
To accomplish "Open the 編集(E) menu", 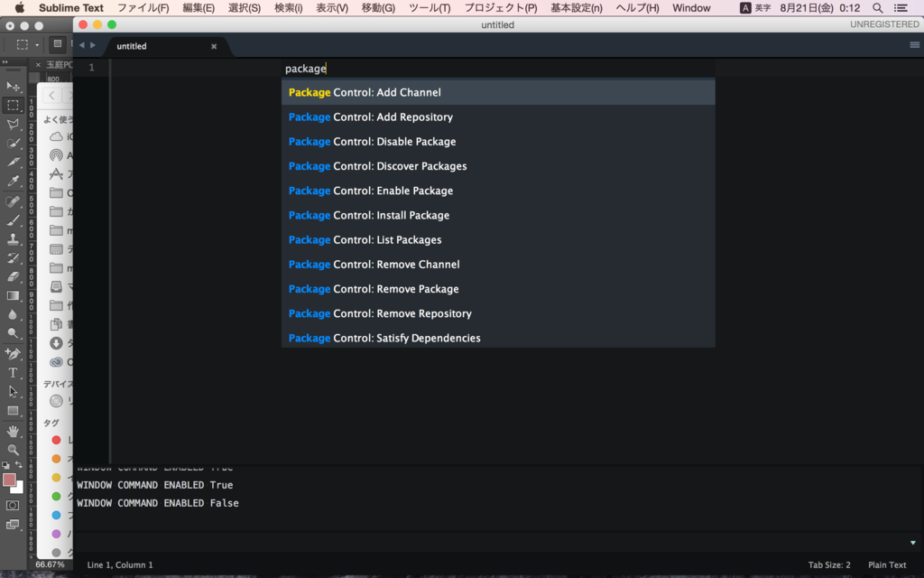I will pyautogui.click(x=199, y=8).
